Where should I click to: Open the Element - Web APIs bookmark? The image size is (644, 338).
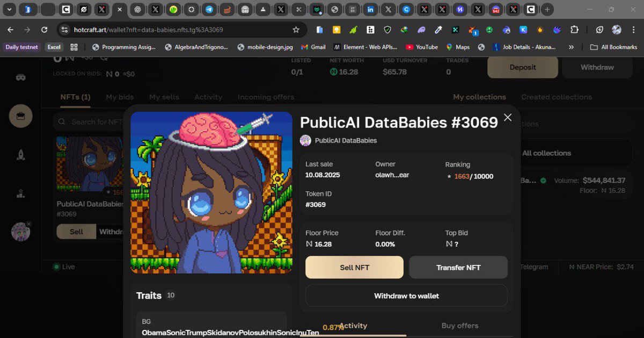(366, 47)
